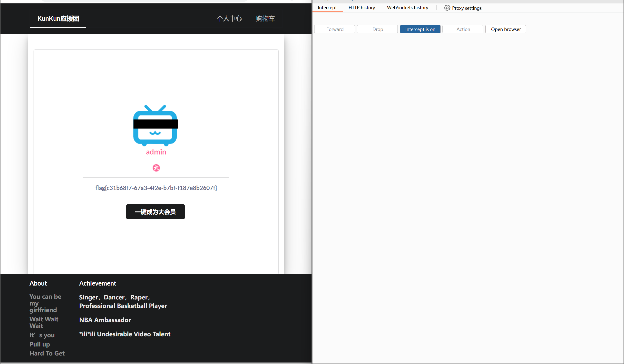Click the 'It's you' footer text
This screenshot has height=364, width=624.
pyautogui.click(x=42, y=335)
